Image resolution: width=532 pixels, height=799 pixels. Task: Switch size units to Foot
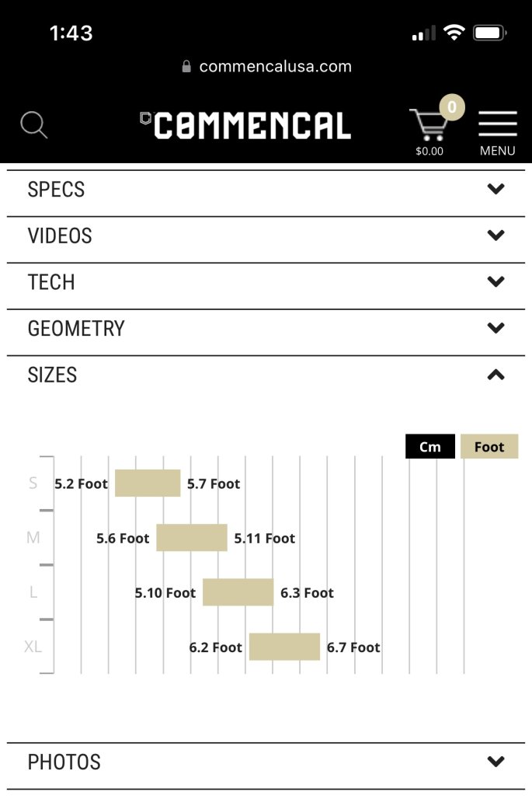pyautogui.click(x=489, y=446)
